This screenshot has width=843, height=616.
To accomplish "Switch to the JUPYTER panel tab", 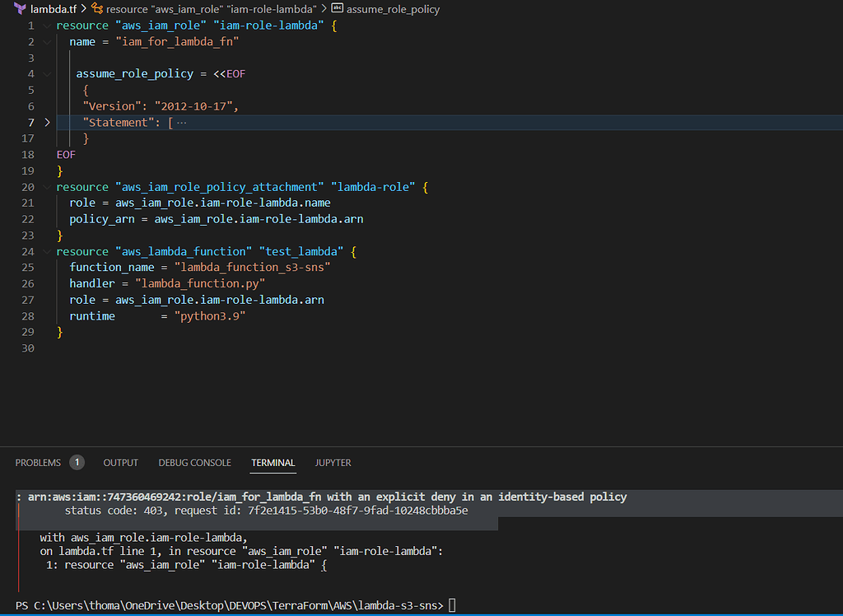I will pyautogui.click(x=333, y=463).
